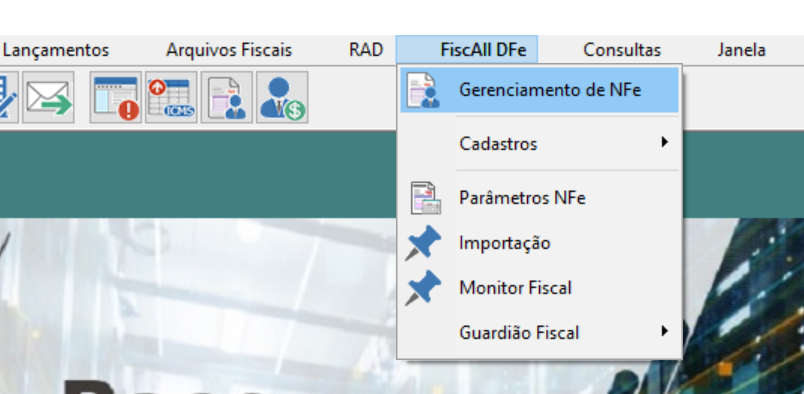Open the RAD menu
The height and width of the screenshot is (394, 804).
tap(366, 50)
